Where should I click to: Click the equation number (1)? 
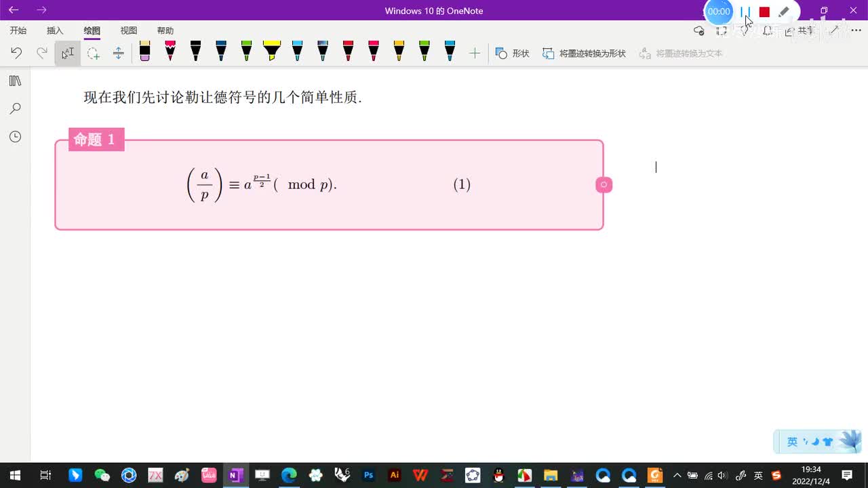462,184
